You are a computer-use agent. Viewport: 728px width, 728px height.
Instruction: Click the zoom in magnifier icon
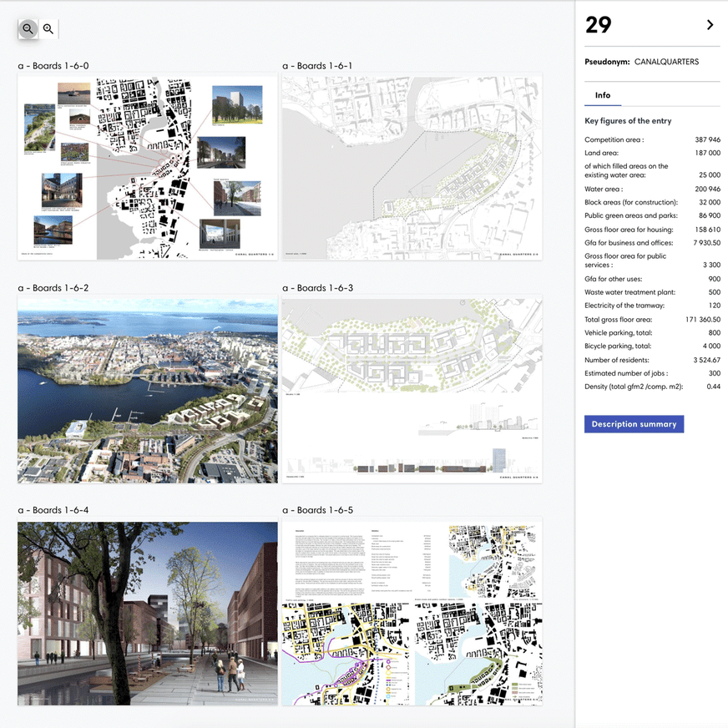point(48,29)
